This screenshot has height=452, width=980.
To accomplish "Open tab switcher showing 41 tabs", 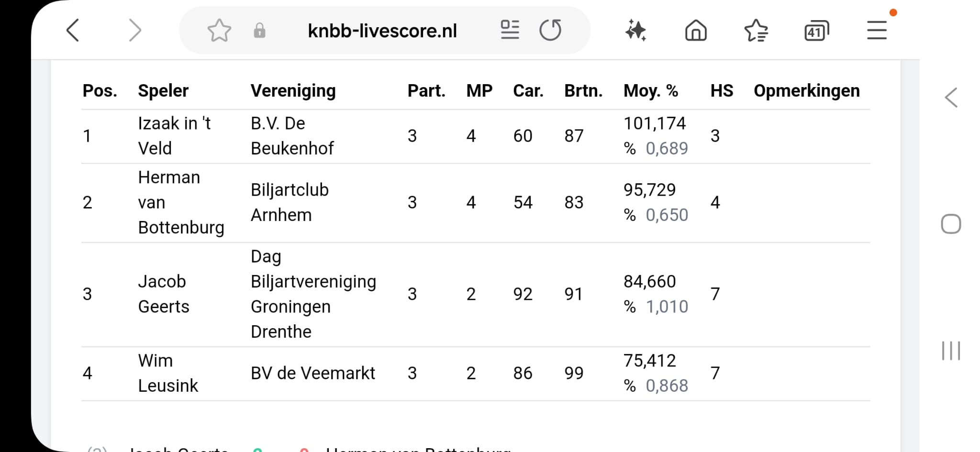I will (816, 31).
